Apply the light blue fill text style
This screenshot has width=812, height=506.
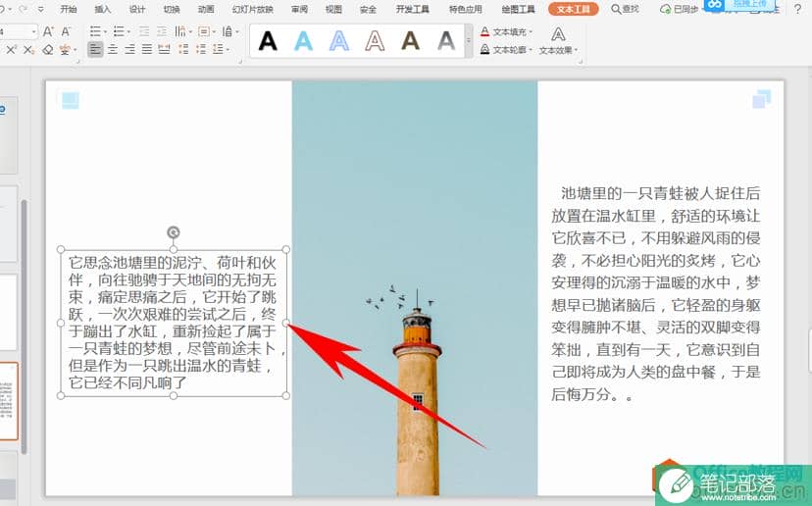coord(303,40)
